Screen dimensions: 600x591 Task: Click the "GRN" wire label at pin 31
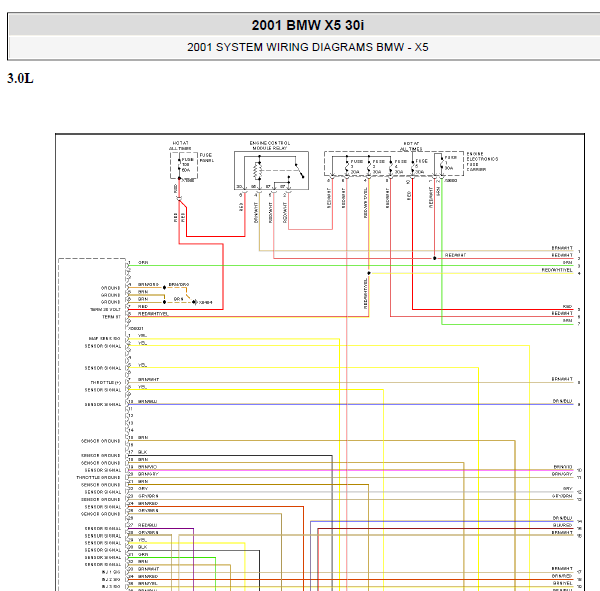pyautogui.click(x=143, y=554)
